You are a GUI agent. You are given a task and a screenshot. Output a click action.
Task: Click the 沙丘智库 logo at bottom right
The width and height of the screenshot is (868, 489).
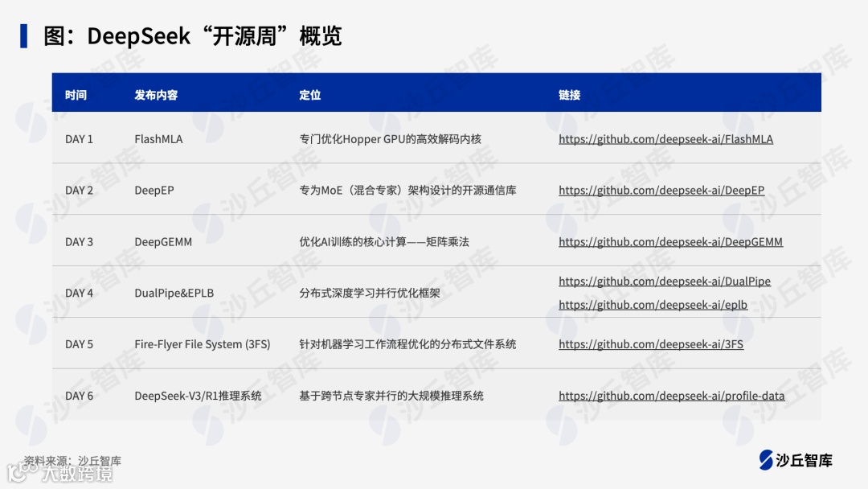coord(796,460)
